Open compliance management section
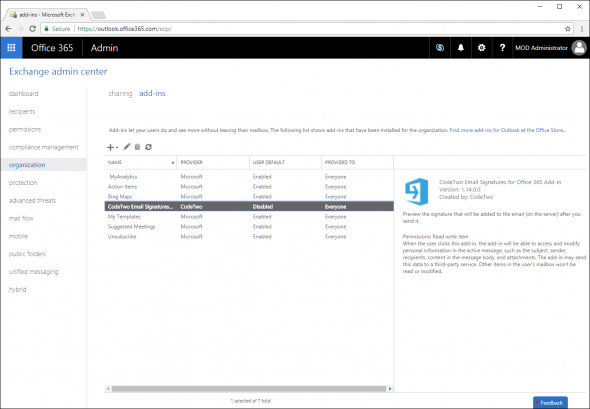Image resolution: width=590 pixels, height=409 pixels. [44, 147]
